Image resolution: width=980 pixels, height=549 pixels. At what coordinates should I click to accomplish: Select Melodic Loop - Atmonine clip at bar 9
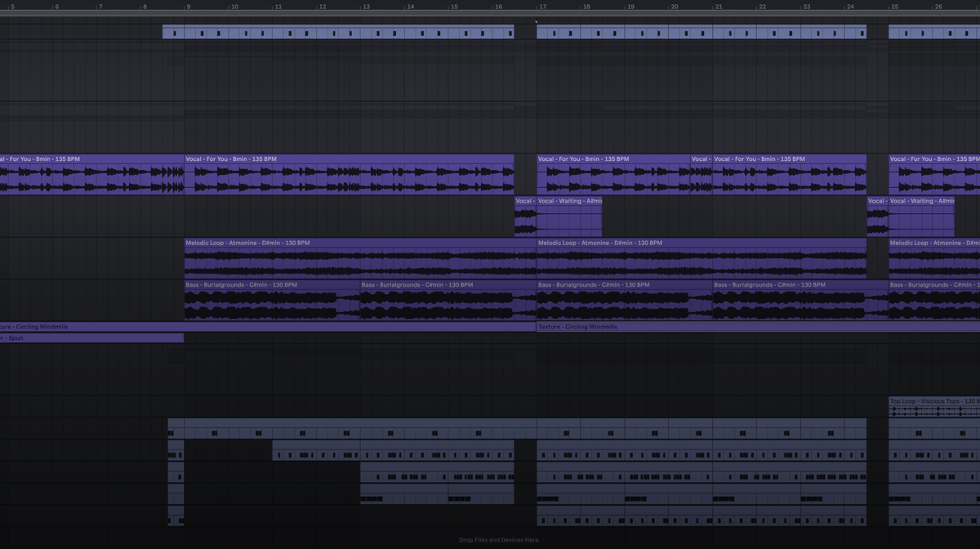tap(360, 258)
